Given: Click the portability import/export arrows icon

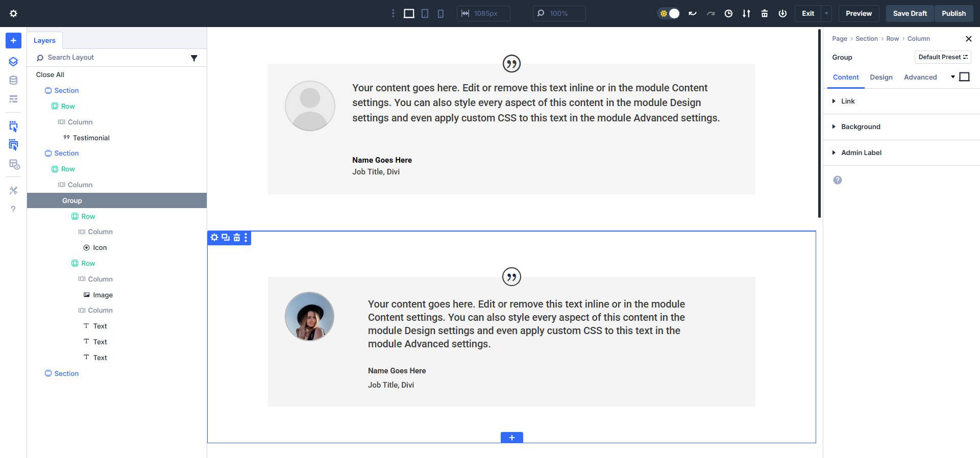Looking at the screenshot, I should pos(746,14).
